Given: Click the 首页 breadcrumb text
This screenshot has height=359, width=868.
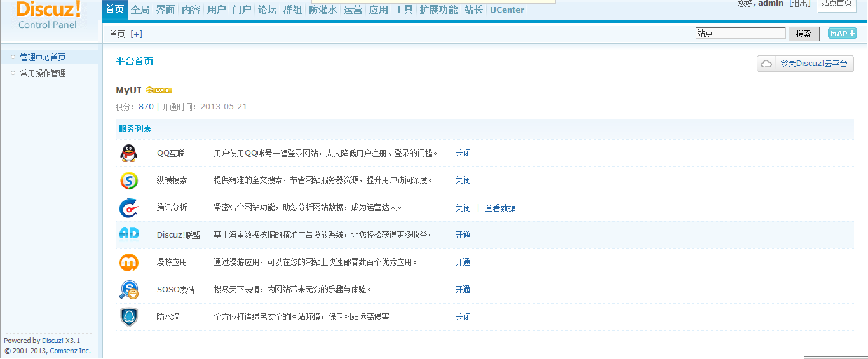Looking at the screenshot, I should [118, 34].
